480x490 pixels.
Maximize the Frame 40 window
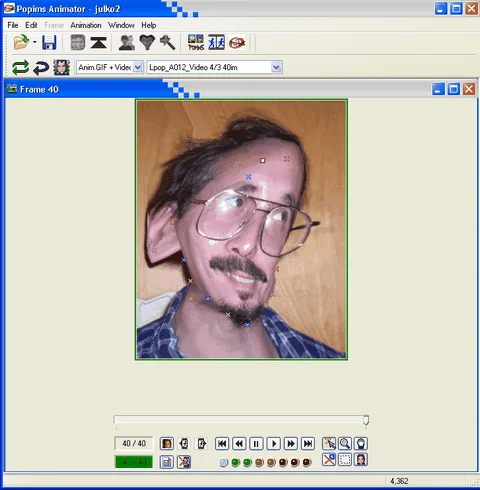point(453,89)
